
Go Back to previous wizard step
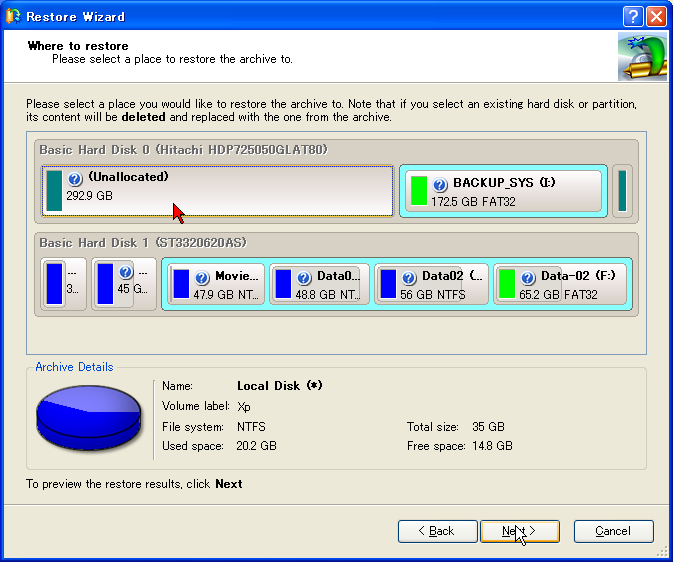(437, 531)
